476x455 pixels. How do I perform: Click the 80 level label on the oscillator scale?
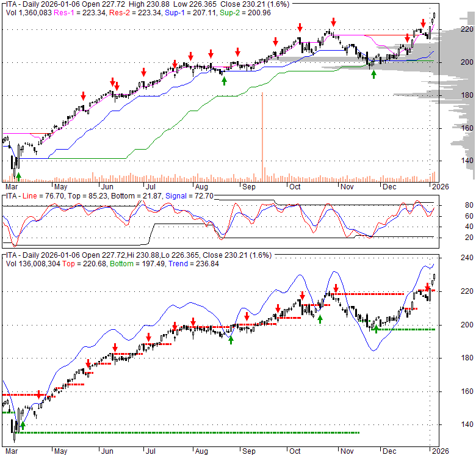(x=469, y=205)
